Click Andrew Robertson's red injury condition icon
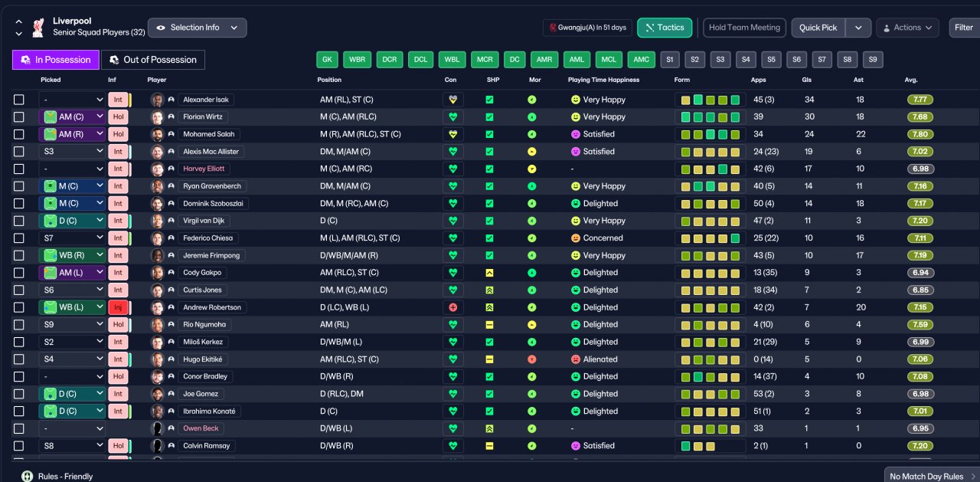The height and width of the screenshot is (482, 980). (x=452, y=307)
